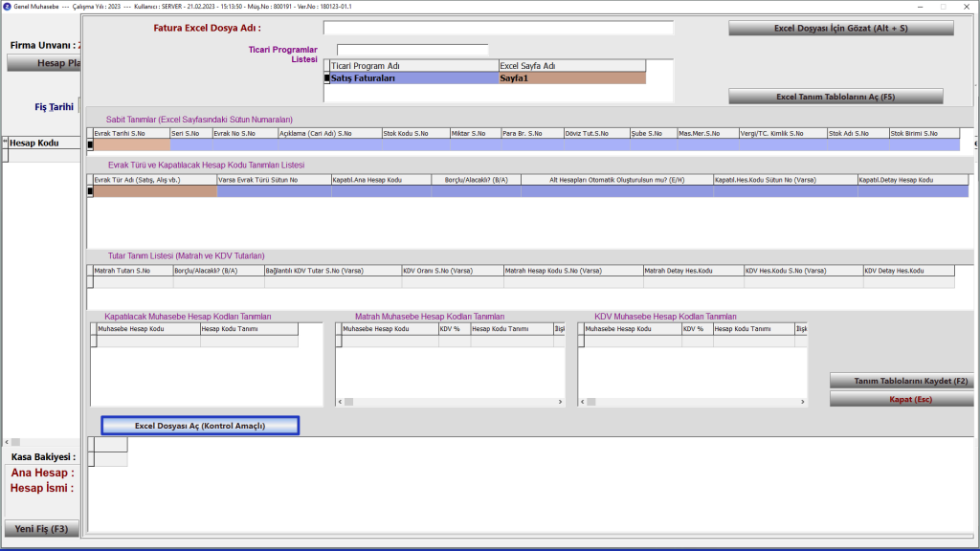Viewport: 980px width, 551px height.
Task: Minimize the Genel Muhasebe window
Action: pos(912,6)
